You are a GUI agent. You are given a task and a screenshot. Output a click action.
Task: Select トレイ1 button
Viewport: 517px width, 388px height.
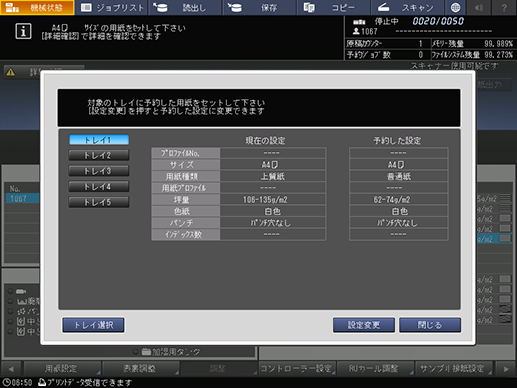99,140
